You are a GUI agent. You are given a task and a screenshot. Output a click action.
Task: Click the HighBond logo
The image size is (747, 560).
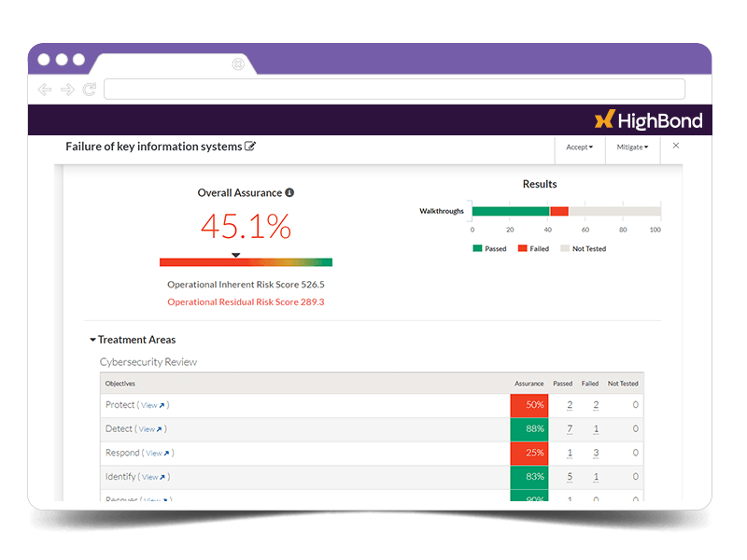click(648, 120)
